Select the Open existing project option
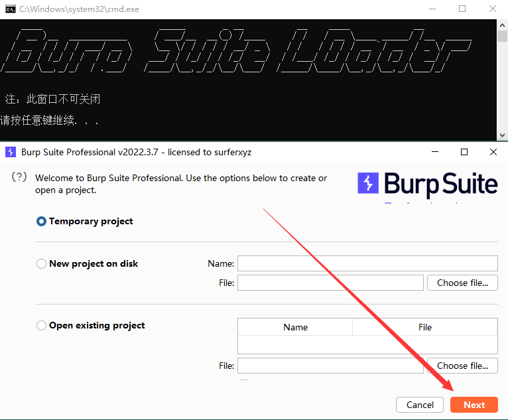This screenshot has height=420, width=508. (x=41, y=325)
